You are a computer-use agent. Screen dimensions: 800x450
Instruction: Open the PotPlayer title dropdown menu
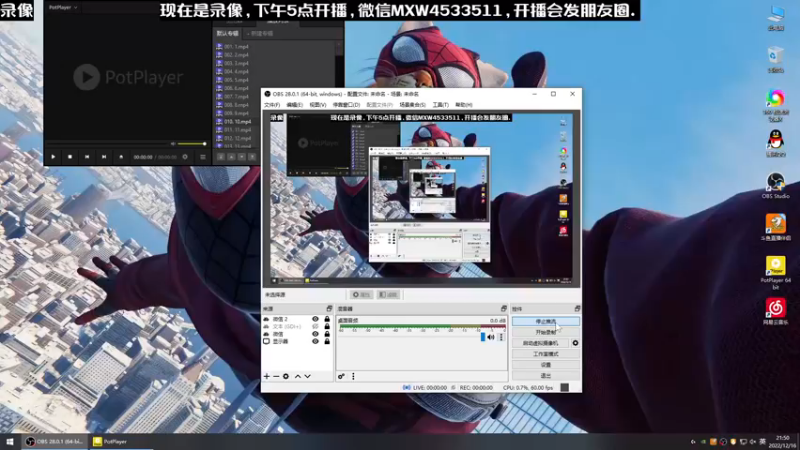tap(63, 8)
